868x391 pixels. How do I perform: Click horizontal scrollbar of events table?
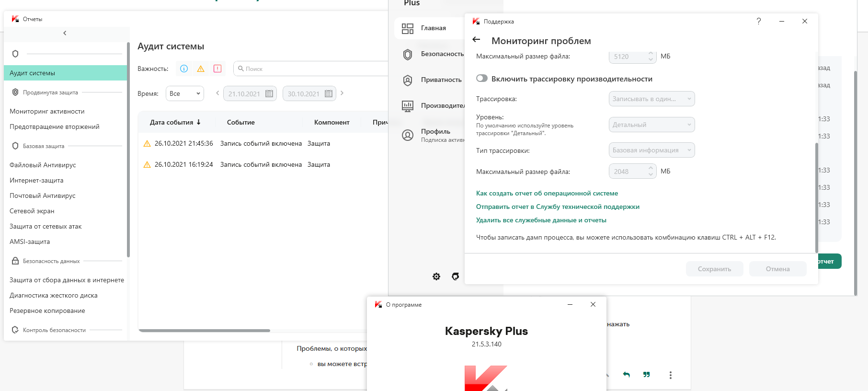204,330
